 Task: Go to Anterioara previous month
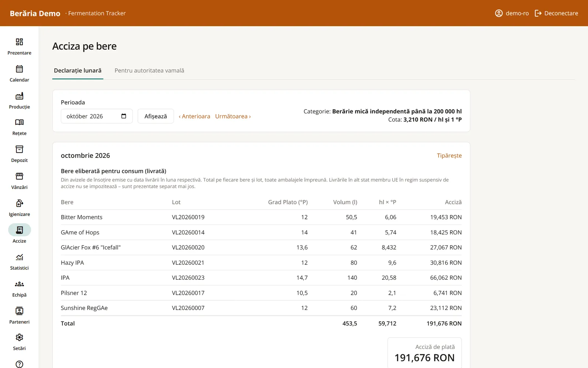[x=194, y=116]
